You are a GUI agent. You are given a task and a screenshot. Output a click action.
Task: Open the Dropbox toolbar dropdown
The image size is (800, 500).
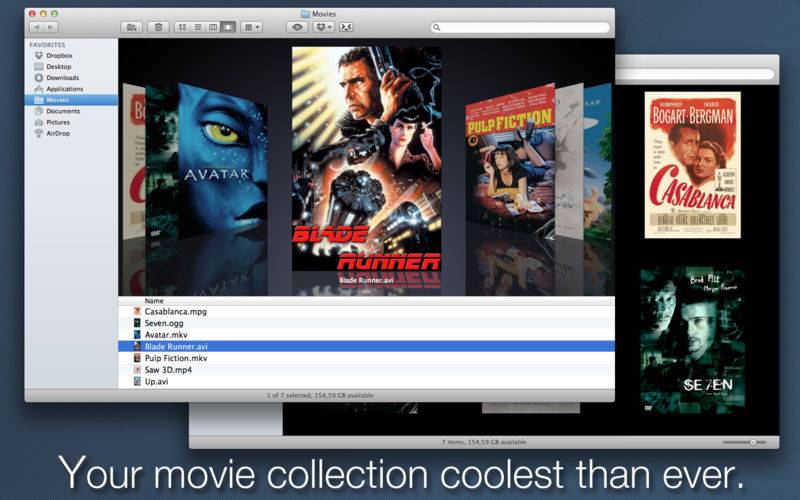click(x=323, y=27)
